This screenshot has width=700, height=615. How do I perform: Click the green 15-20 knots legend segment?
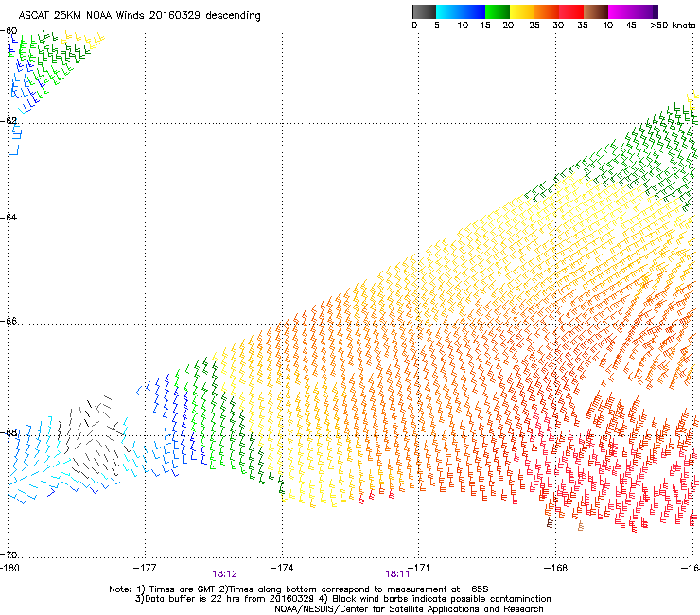498,11
